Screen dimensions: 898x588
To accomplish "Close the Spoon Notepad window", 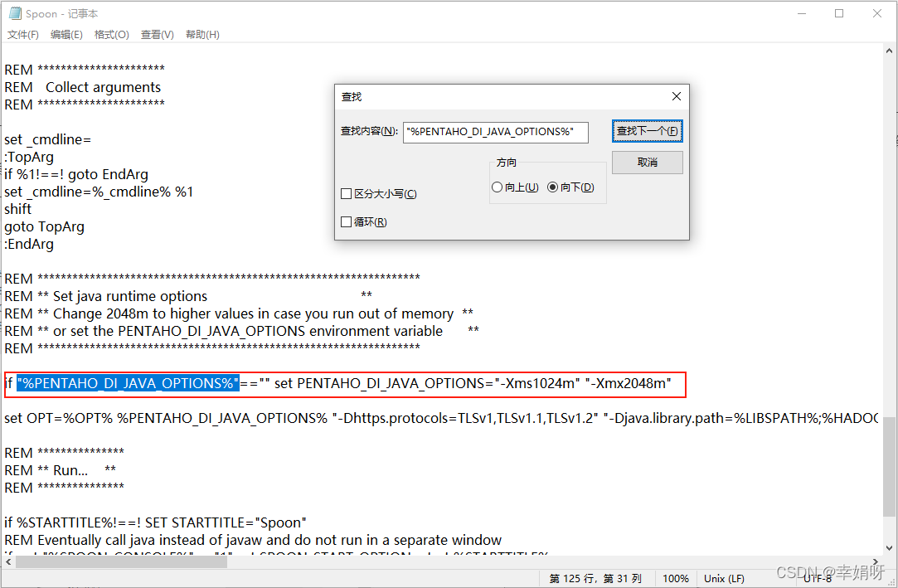I will [x=876, y=13].
